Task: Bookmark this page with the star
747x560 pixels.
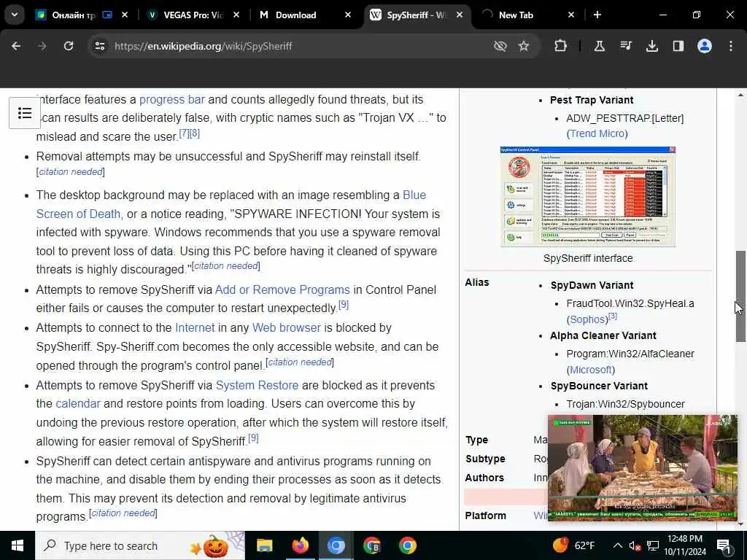Action: (x=524, y=46)
